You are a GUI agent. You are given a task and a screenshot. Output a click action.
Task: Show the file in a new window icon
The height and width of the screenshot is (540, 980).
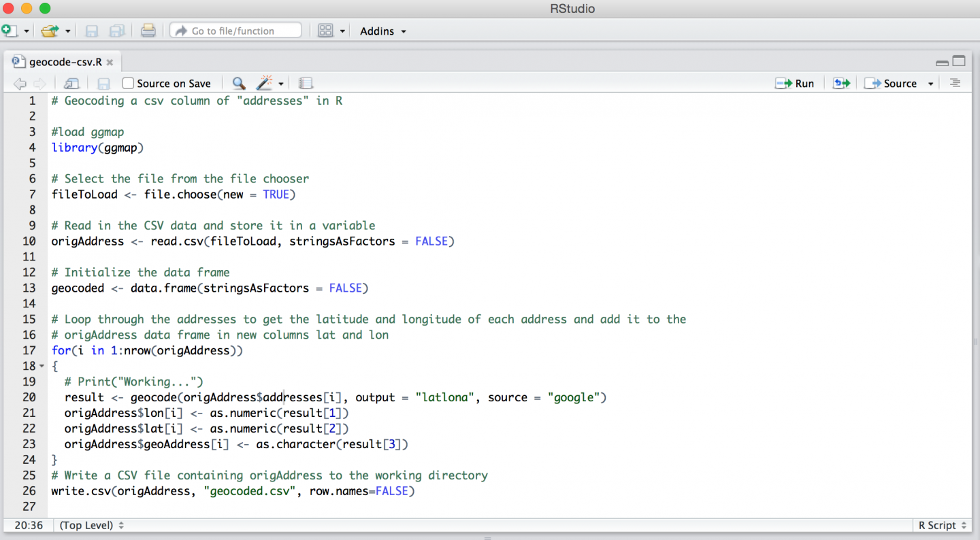coord(71,82)
